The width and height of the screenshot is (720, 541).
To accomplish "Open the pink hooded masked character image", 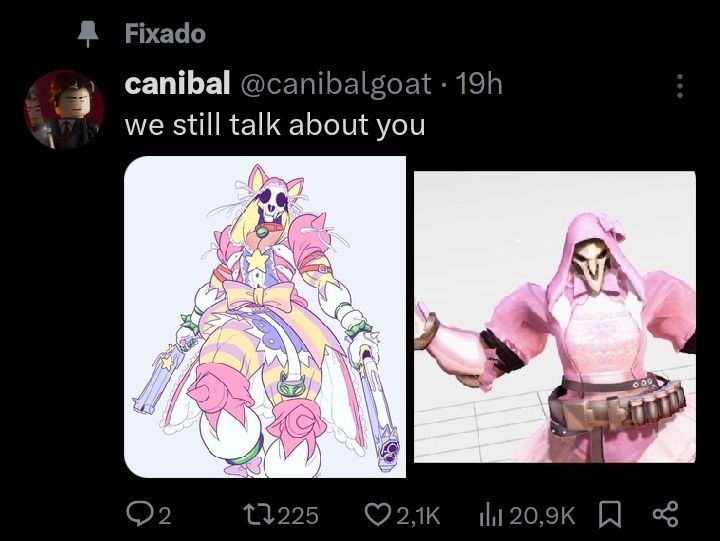I will [x=555, y=317].
